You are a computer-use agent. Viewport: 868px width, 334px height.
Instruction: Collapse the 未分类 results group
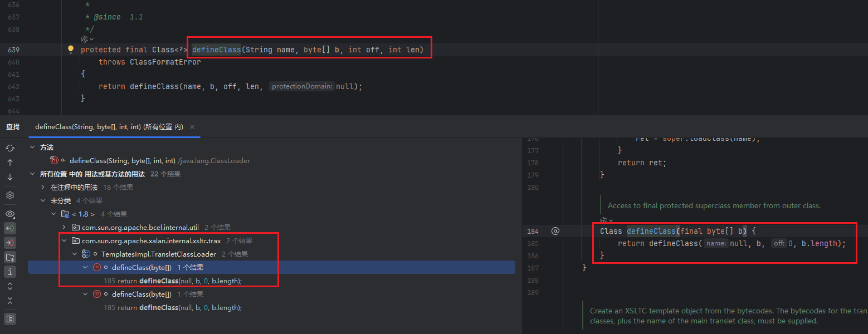[x=43, y=201]
